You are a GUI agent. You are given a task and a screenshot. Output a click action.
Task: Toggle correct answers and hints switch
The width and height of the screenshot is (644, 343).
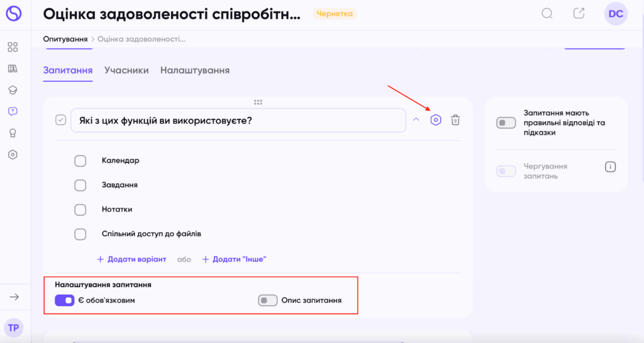[x=506, y=123]
